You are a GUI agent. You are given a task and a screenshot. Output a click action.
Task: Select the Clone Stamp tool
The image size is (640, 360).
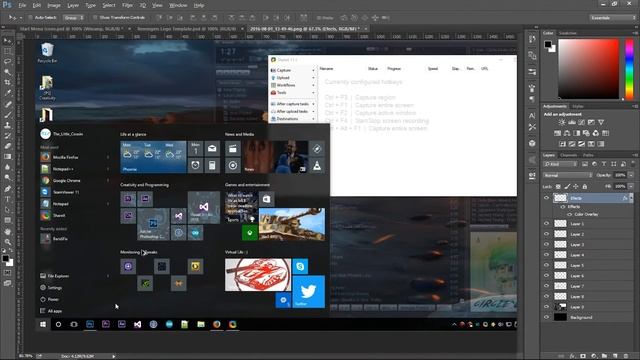coord(7,125)
